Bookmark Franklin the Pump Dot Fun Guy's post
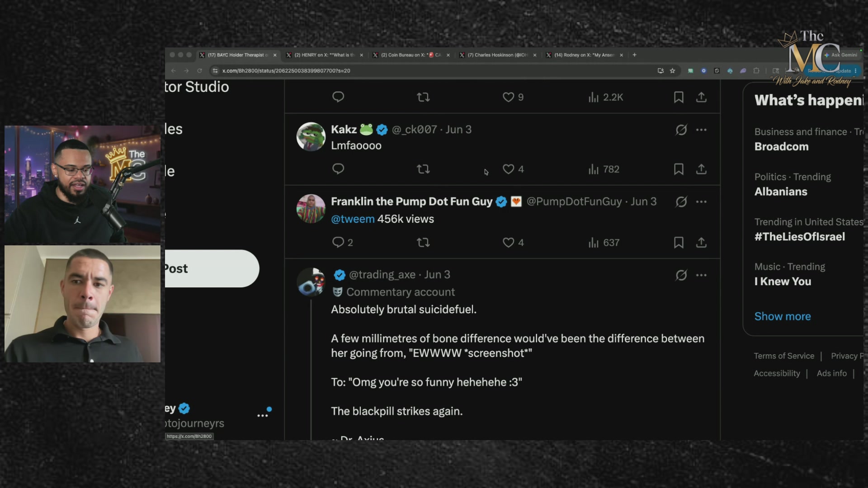This screenshot has height=488, width=868. click(x=679, y=242)
